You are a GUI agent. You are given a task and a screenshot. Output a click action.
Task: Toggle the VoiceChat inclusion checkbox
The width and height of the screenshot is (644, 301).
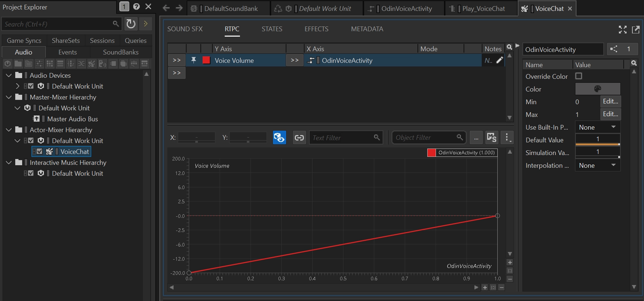(40, 151)
